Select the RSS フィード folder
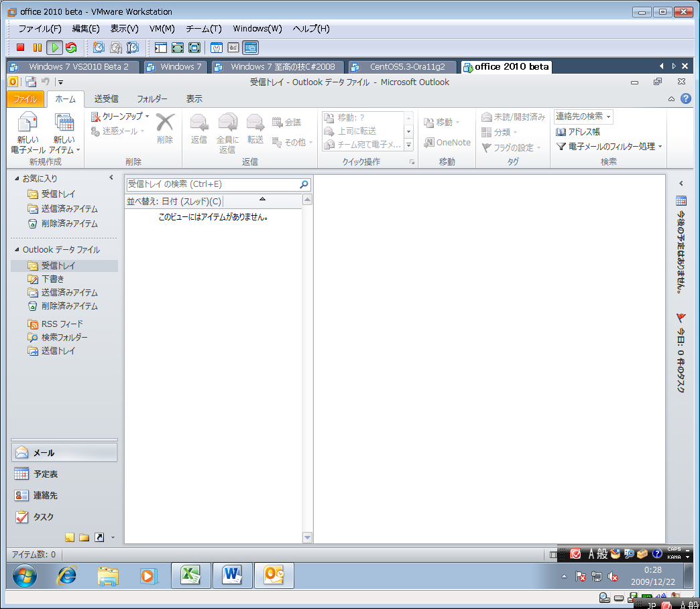 [x=62, y=324]
